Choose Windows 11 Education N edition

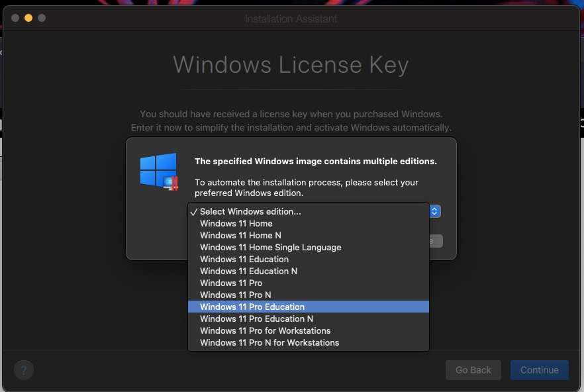(309, 271)
